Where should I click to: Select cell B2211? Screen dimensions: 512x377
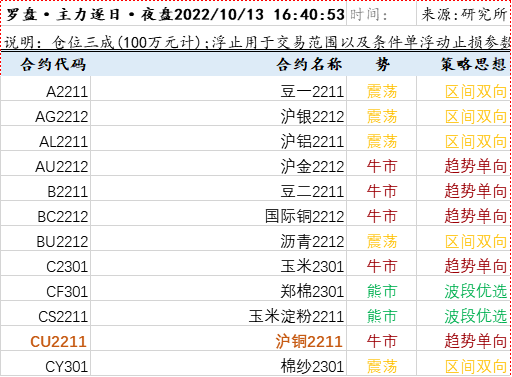click(46, 188)
